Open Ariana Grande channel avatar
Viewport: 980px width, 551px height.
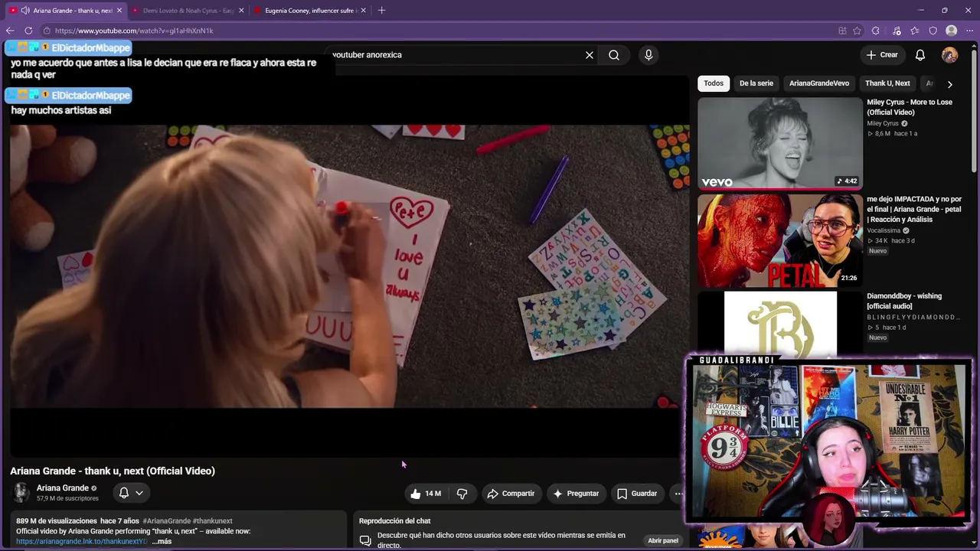pos(21,492)
